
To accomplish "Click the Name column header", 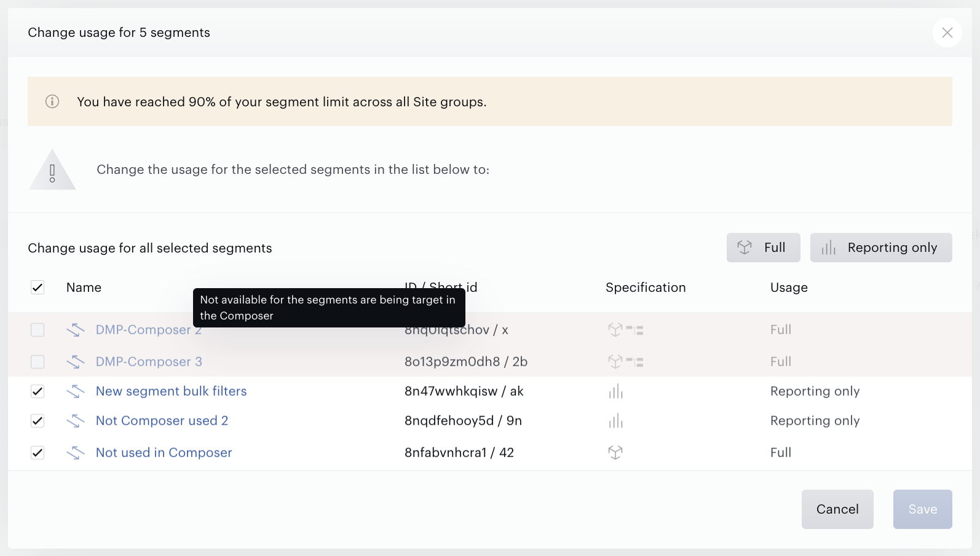I will 84,288.
